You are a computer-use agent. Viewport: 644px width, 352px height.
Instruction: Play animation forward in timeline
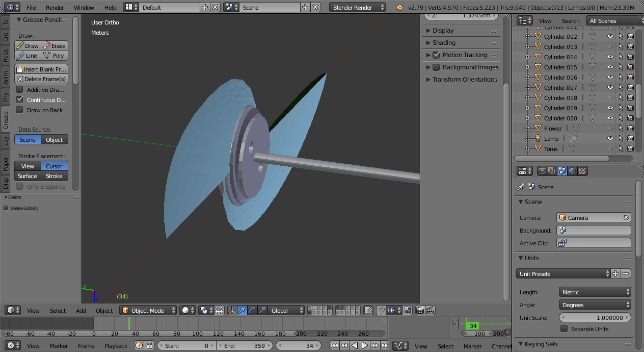click(365, 345)
